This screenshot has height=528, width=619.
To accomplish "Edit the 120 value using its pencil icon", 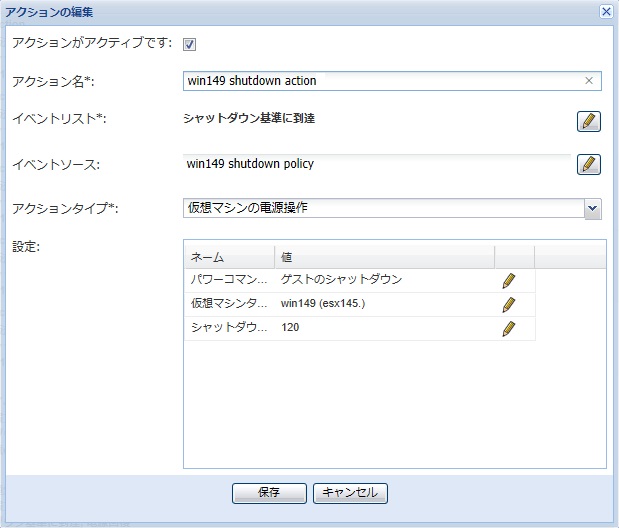I will (509, 328).
